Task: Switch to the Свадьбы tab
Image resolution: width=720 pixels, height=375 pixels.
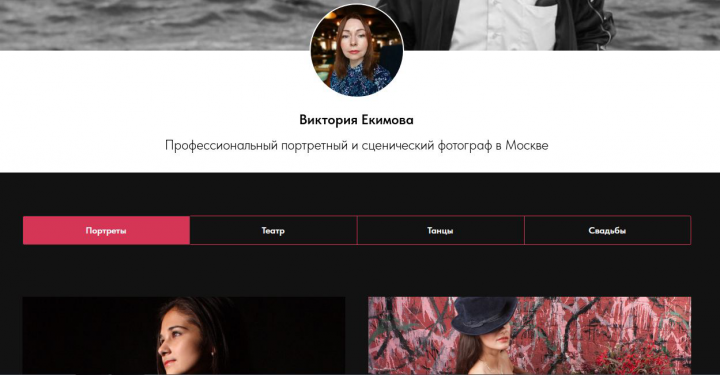Action: pos(608,230)
